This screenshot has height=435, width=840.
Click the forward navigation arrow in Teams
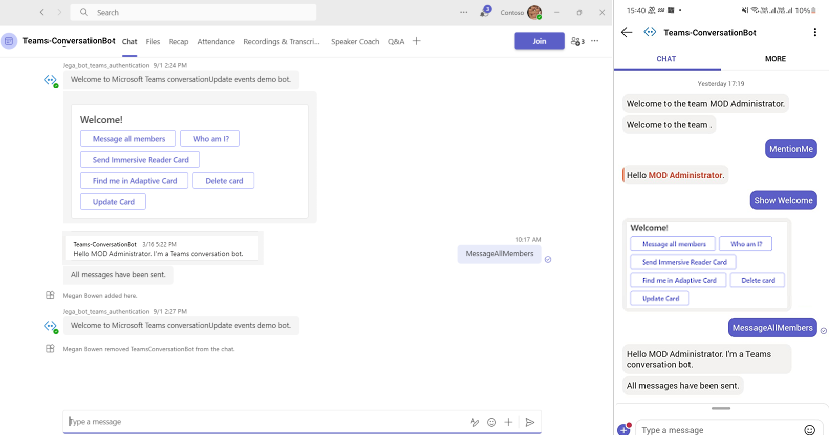[59, 12]
